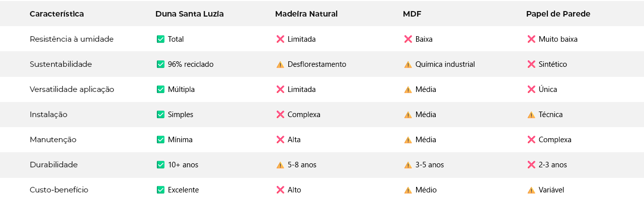
Task: Click the green check icon next to Excelente
Action: pos(160,190)
